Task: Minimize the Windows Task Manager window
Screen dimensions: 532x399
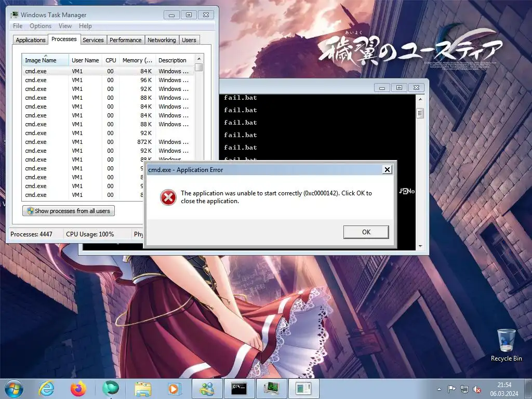Action: tap(171, 15)
